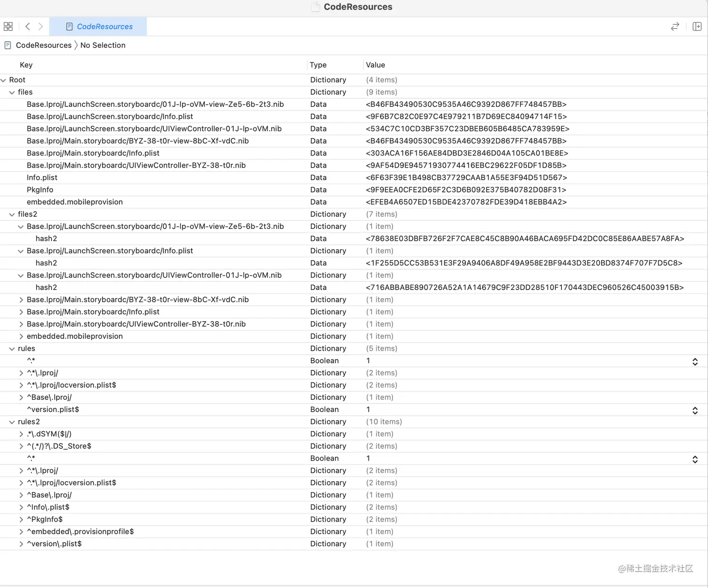The height and width of the screenshot is (588, 708).
Task: Sort by the Key column header
Action: click(x=26, y=65)
